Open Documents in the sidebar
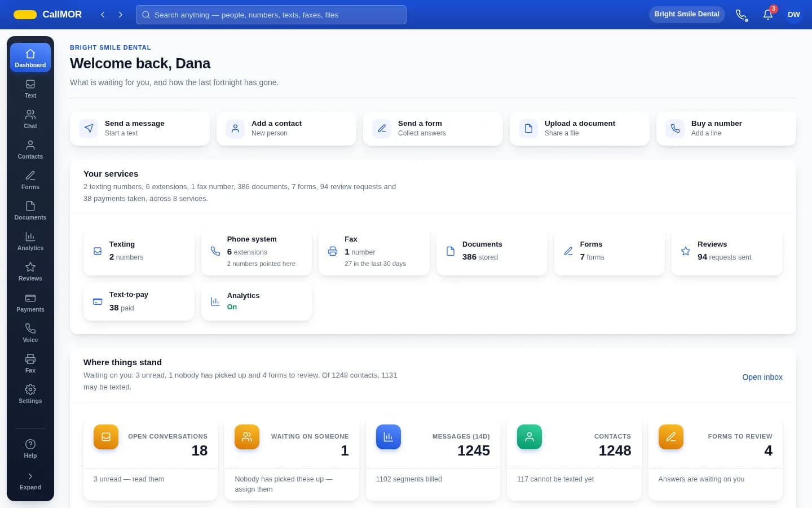The height and width of the screenshot is (508, 812). click(x=30, y=211)
